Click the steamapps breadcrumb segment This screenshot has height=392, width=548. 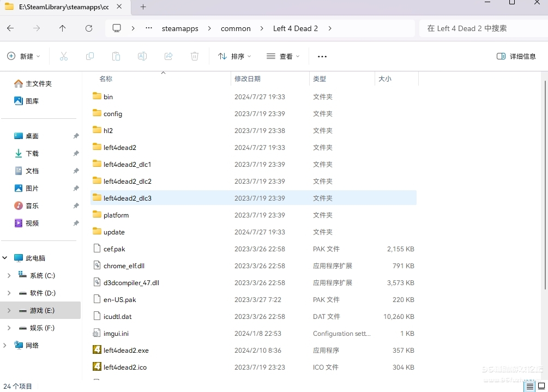[180, 28]
